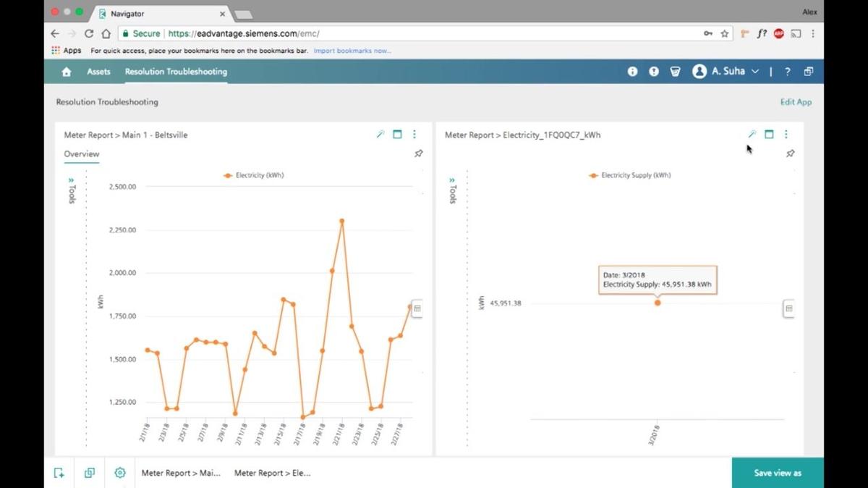Click the 2,500.00 axis label
Image resolution: width=868 pixels, height=488 pixels.
[x=122, y=187]
